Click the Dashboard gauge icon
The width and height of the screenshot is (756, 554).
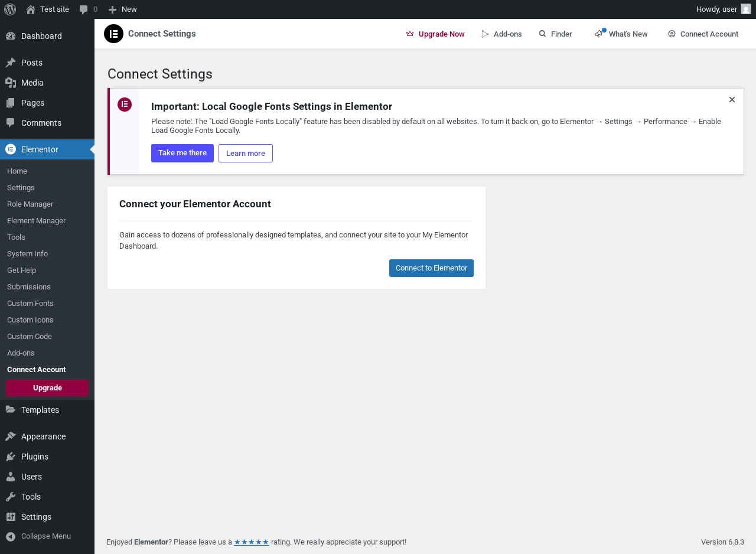[11, 36]
